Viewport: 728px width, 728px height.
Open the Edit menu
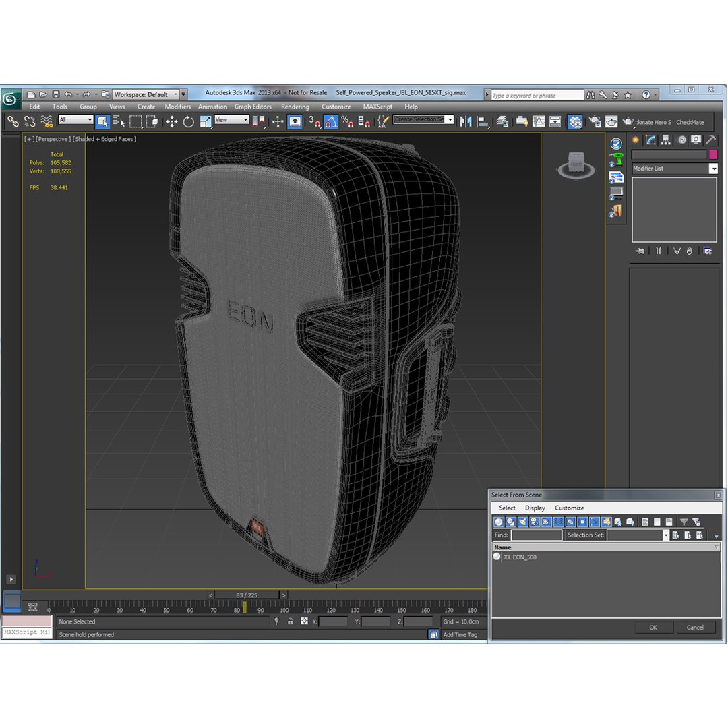pos(35,107)
